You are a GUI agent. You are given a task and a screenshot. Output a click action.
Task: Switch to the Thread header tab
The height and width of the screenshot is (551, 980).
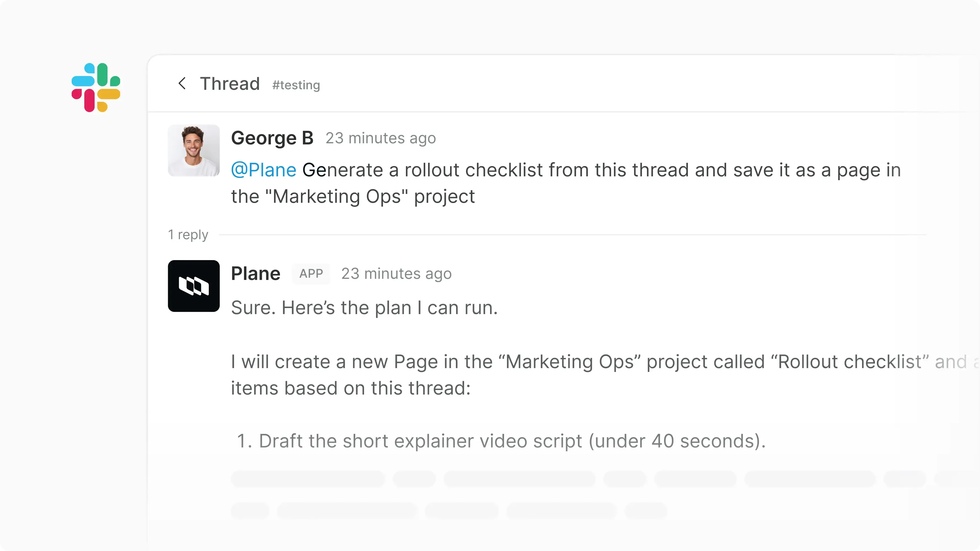click(230, 83)
